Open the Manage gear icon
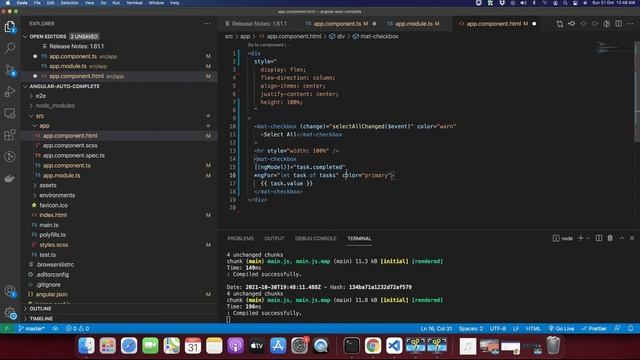 [10, 313]
